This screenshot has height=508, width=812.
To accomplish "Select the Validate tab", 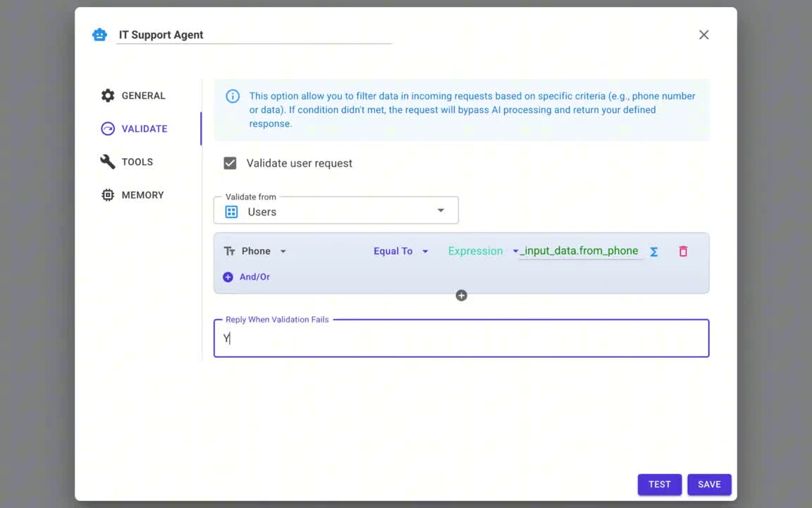I will click(135, 128).
